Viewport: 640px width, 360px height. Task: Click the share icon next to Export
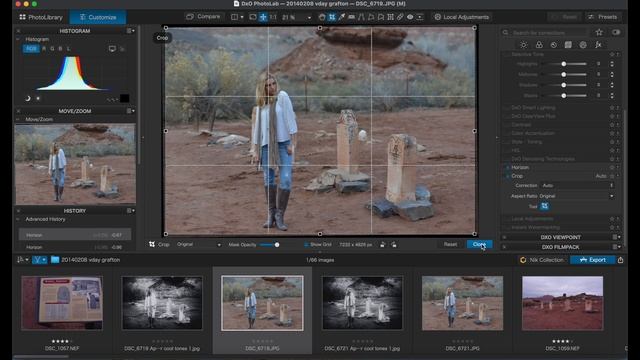pos(620,260)
